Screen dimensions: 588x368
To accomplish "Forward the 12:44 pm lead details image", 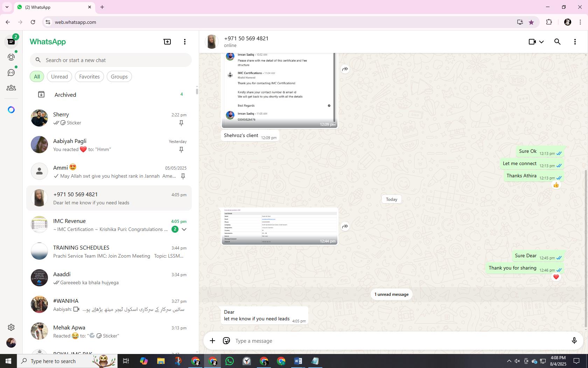I will click(x=345, y=226).
